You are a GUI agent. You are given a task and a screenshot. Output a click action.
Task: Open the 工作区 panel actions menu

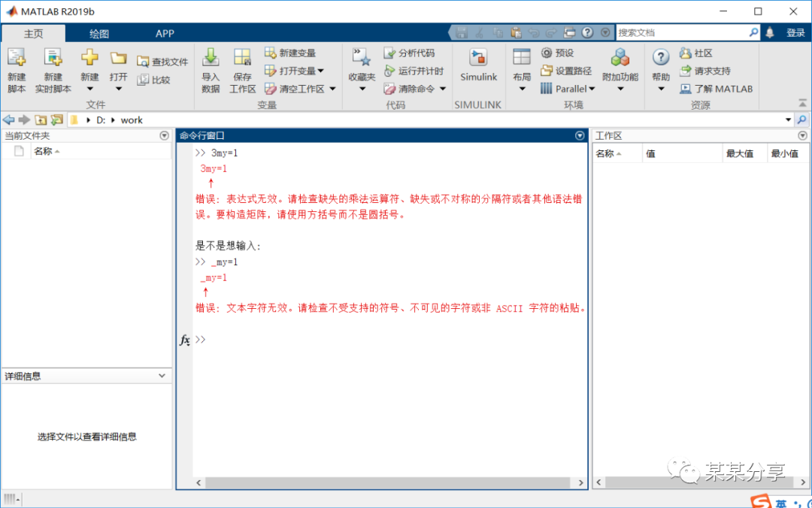tap(803, 136)
